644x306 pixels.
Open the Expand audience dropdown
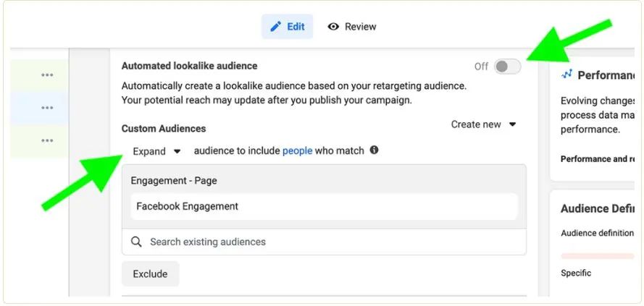point(156,151)
